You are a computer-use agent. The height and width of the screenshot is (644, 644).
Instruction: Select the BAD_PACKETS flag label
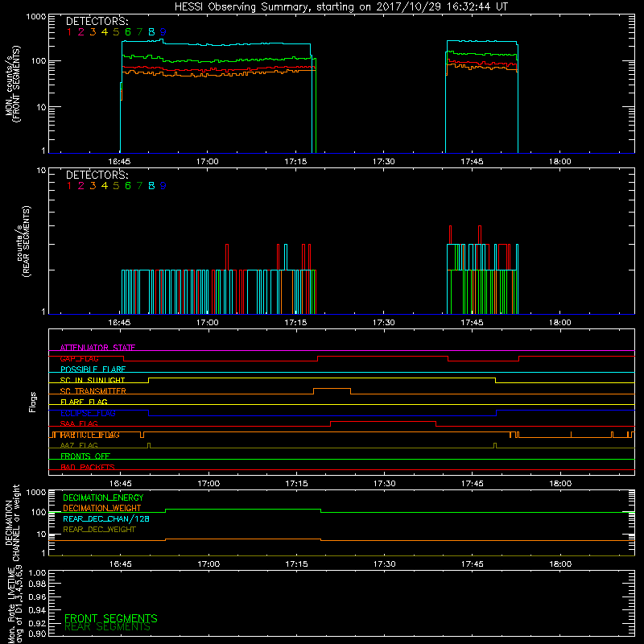(x=88, y=467)
